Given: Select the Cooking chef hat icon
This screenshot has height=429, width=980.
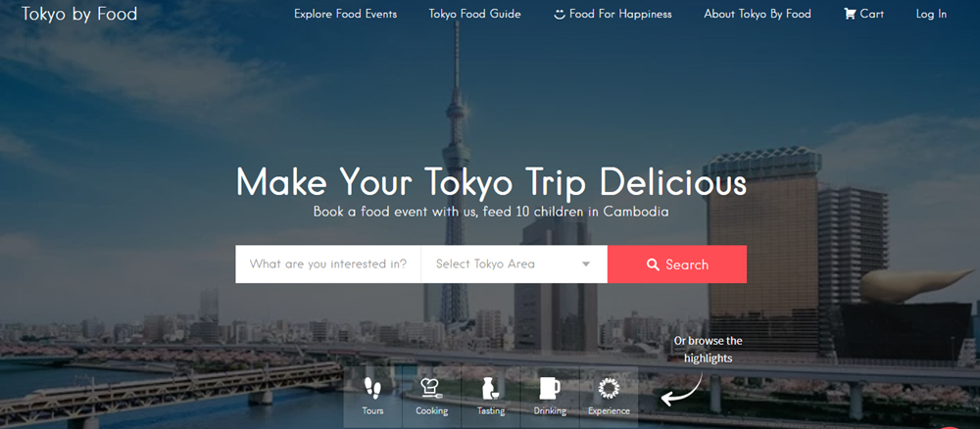Looking at the screenshot, I should point(431,388).
